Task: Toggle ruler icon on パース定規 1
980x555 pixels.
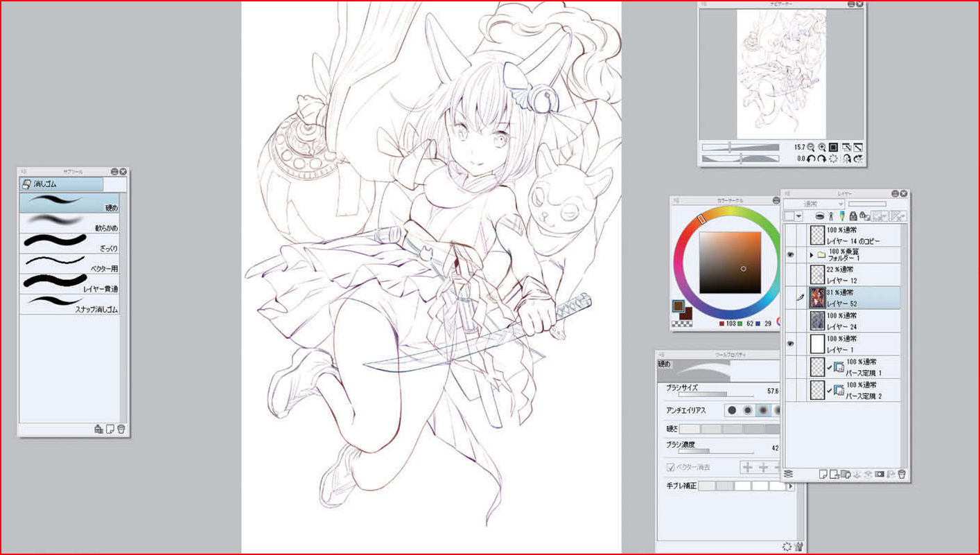Action: [837, 367]
